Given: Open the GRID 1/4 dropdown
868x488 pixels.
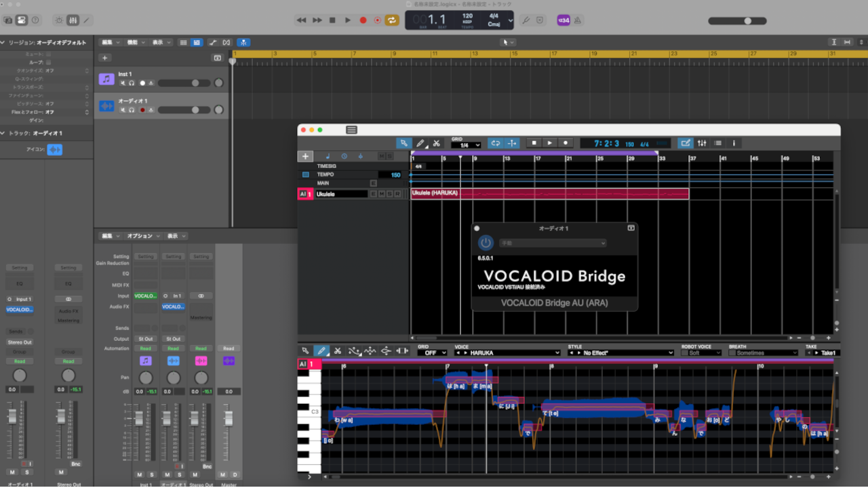Looking at the screenshot, I should click(466, 145).
